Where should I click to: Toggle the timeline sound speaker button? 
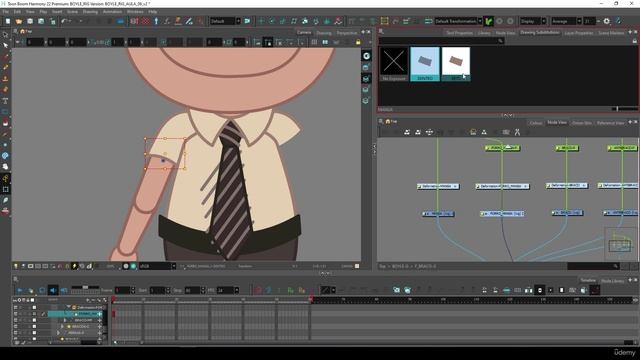(53, 290)
